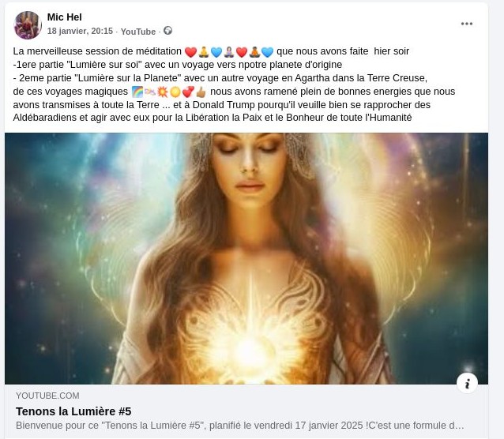Image resolution: width=504 pixels, height=439 pixels.
Task: Click the two hearts emoji
Action: click(188, 92)
